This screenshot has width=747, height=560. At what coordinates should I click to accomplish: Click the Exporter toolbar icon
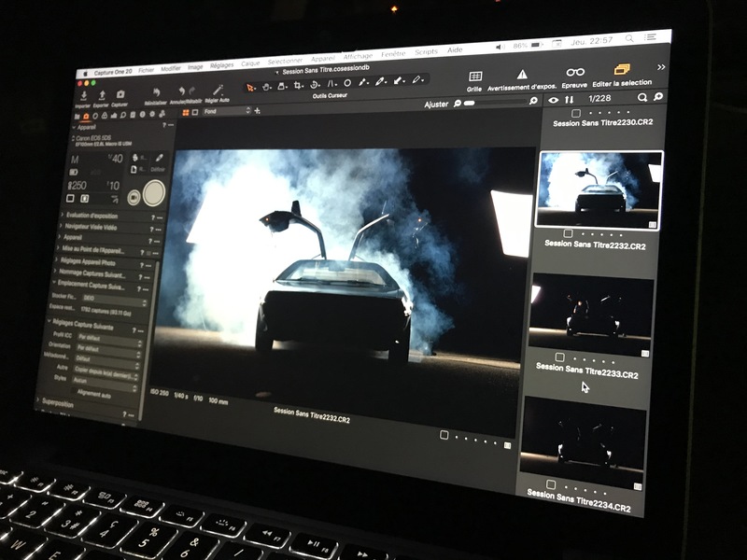[x=102, y=95]
